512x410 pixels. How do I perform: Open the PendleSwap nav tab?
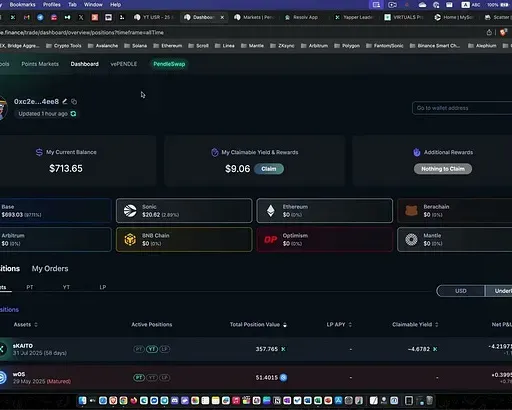point(169,64)
